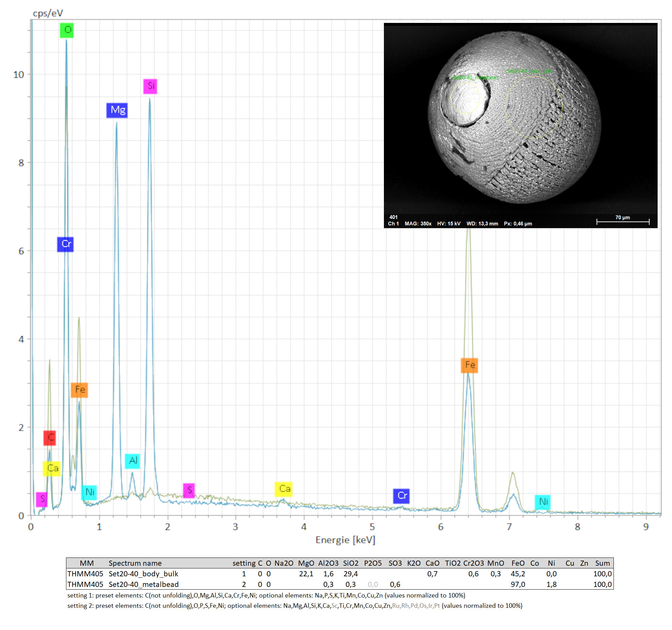This screenshot has width=672, height=630.
Task: Select the cyan Ni label near 7.5 keV
Action: 543,502
